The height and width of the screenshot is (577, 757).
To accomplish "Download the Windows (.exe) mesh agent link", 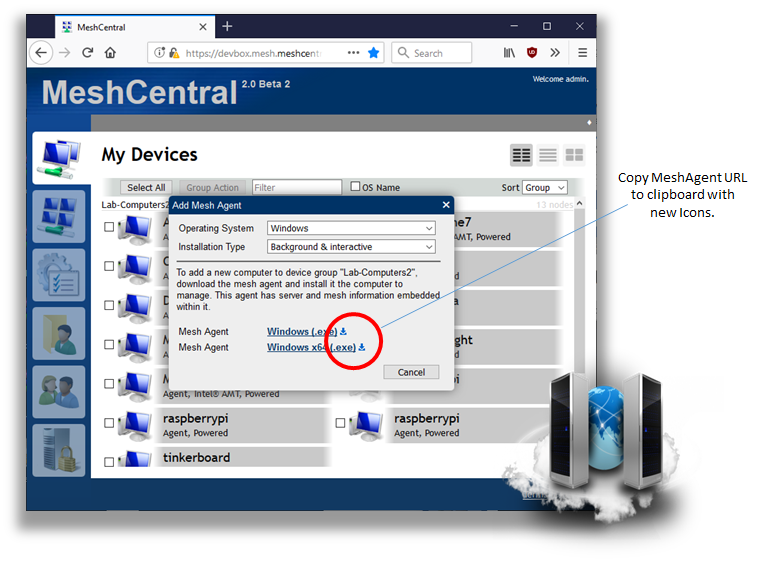I will [302, 332].
